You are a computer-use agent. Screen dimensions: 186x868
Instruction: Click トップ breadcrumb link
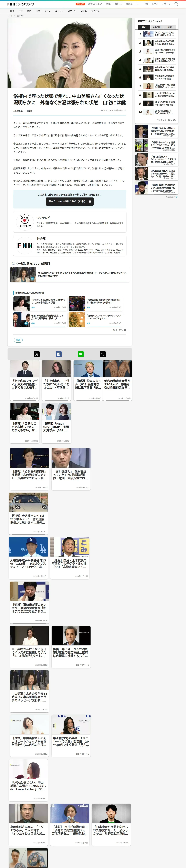pos(10,16)
